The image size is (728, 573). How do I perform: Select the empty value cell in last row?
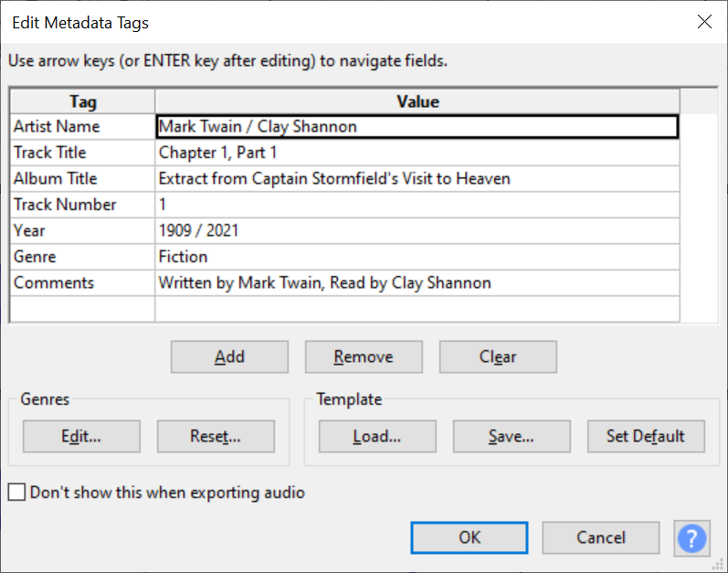tap(417, 309)
